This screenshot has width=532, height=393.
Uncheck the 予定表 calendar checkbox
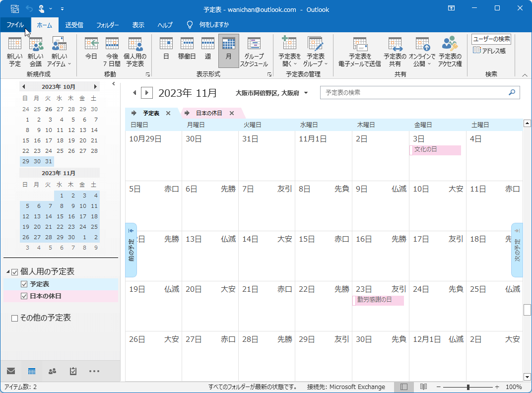tap(24, 284)
